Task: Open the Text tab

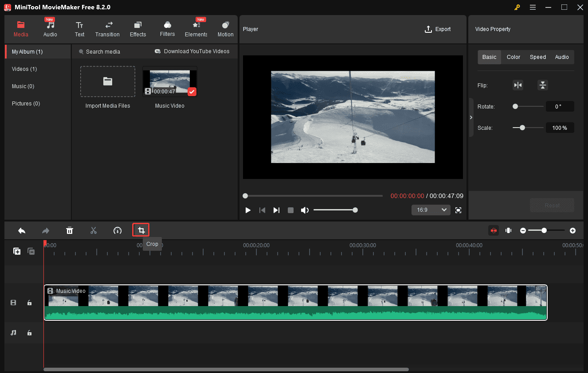Action: (79, 29)
